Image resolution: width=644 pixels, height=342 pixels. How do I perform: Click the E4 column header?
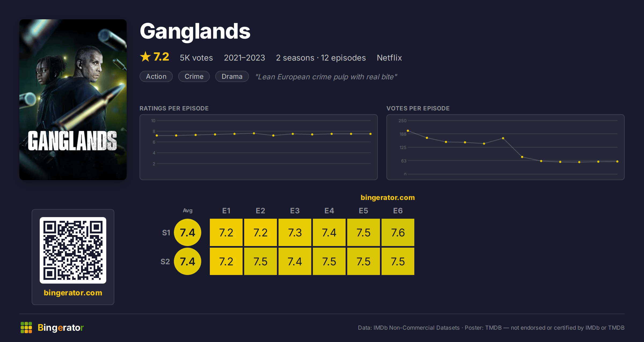pos(329,211)
